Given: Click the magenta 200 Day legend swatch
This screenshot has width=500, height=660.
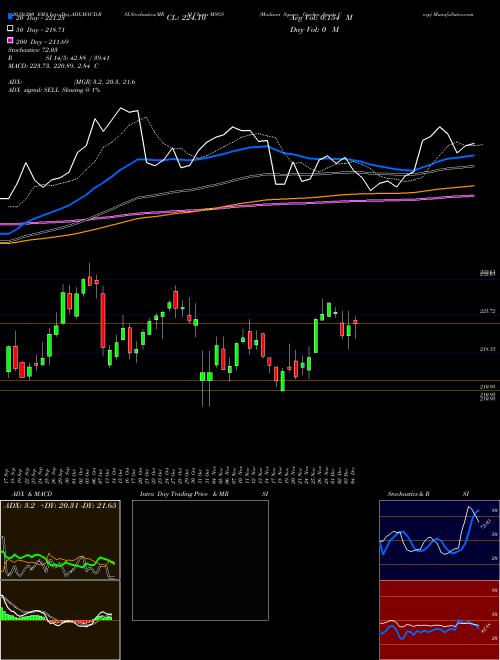Looking at the screenshot, I should coord(10,41).
